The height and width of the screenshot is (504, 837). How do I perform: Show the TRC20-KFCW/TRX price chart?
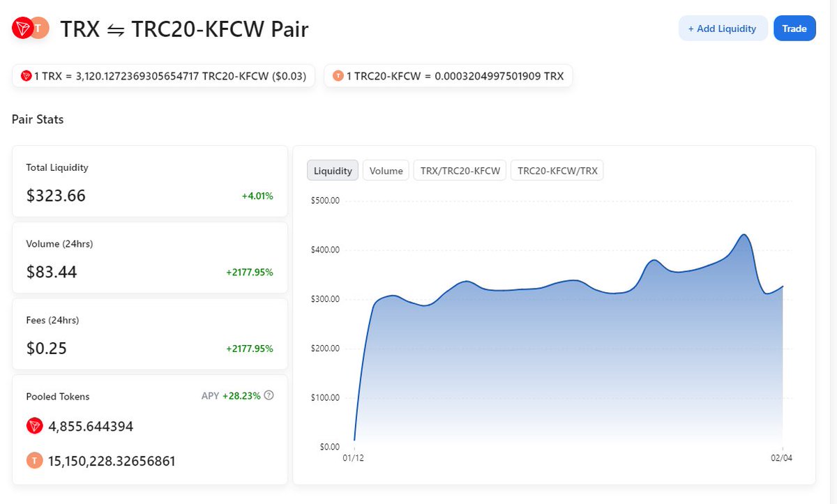click(x=557, y=171)
